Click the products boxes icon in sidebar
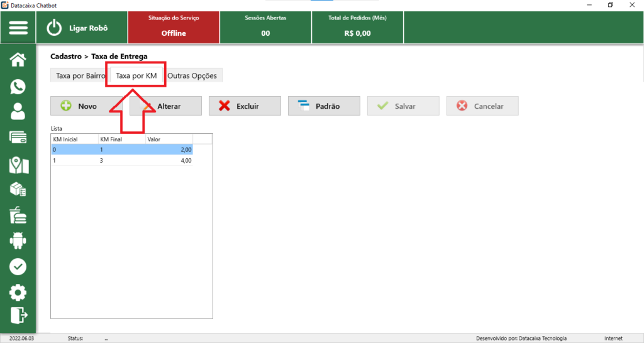This screenshot has width=644, height=343. coord(18,190)
